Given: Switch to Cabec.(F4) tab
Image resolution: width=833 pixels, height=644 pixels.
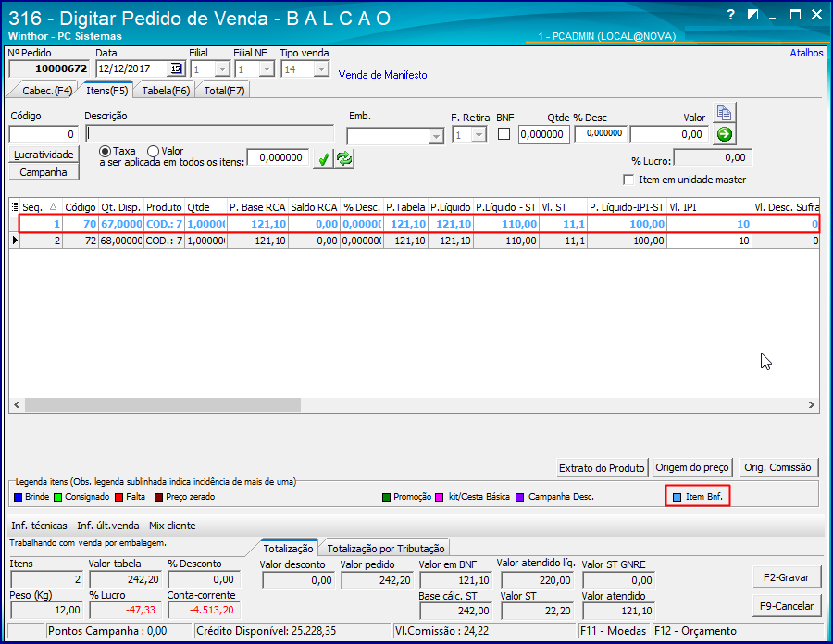Looking at the screenshot, I should pos(47,91).
